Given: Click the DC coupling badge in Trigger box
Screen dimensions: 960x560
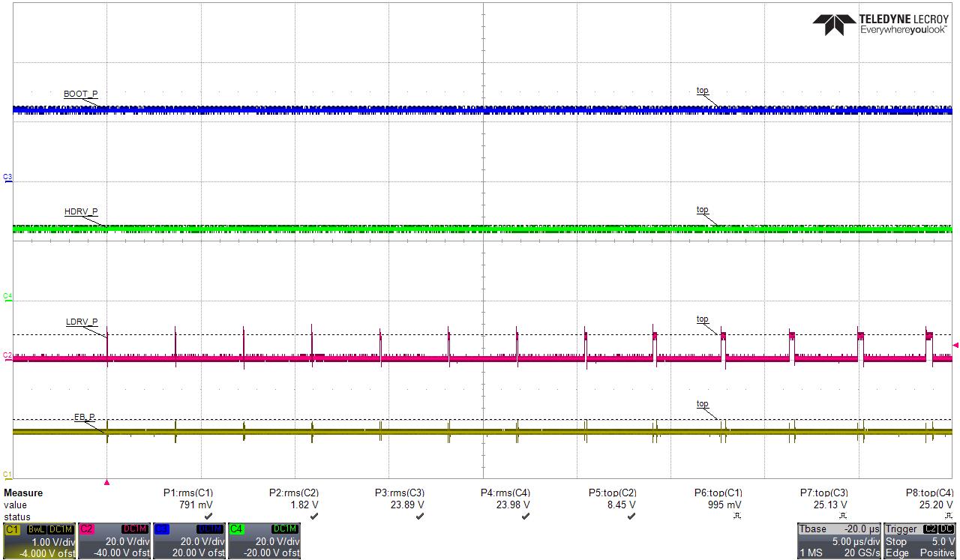Looking at the screenshot, I should pos(946,529).
